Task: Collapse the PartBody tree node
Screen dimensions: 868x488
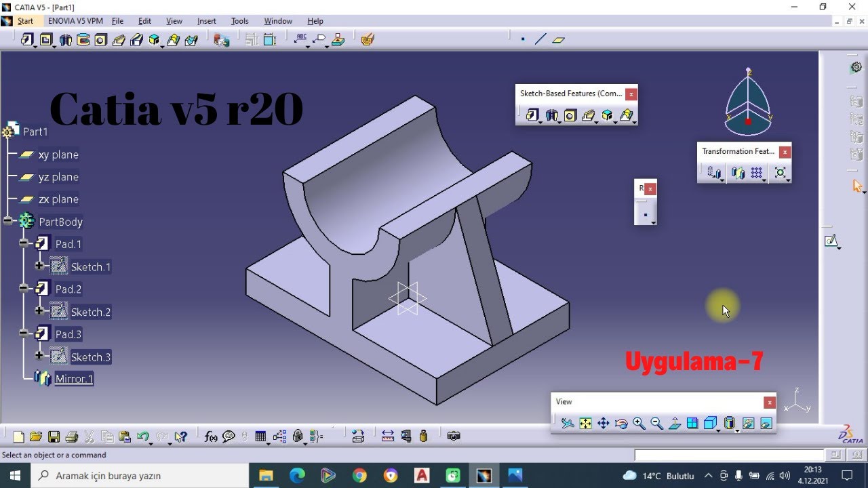Action: tap(7, 221)
